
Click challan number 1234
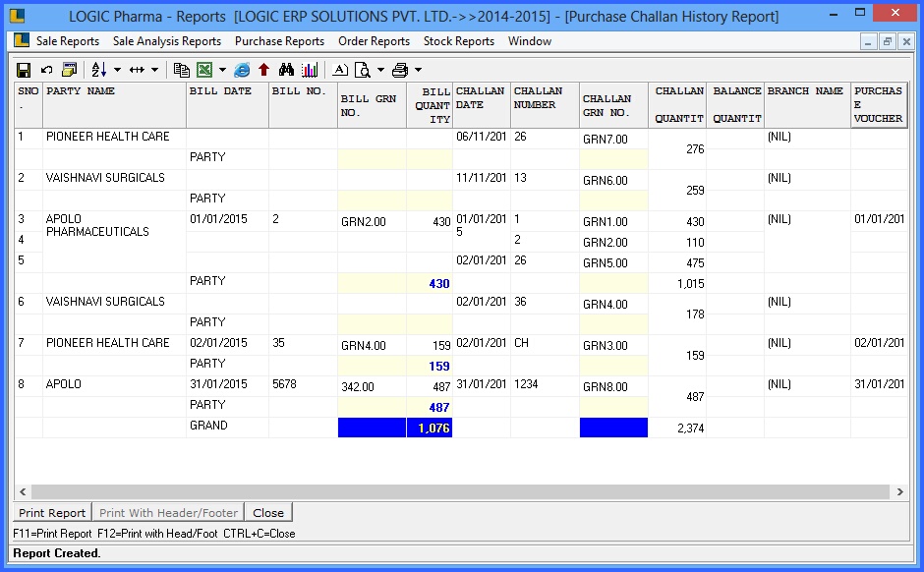coord(526,384)
